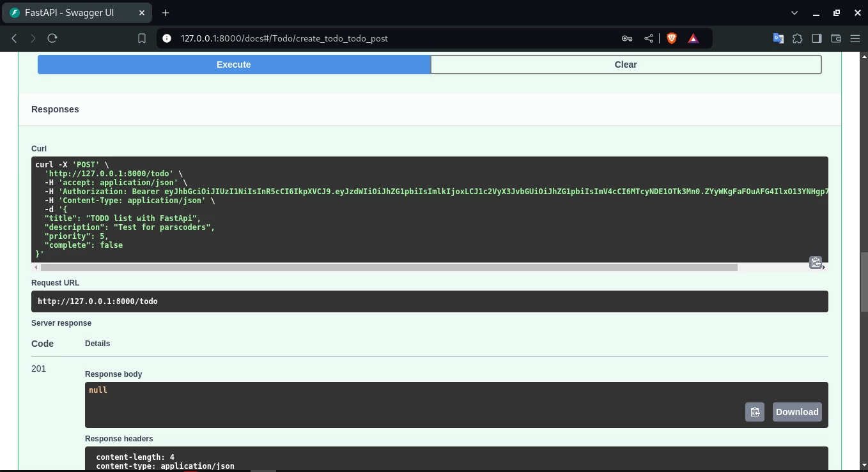
Task: Open a new browser tab
Action: point(166,13)
